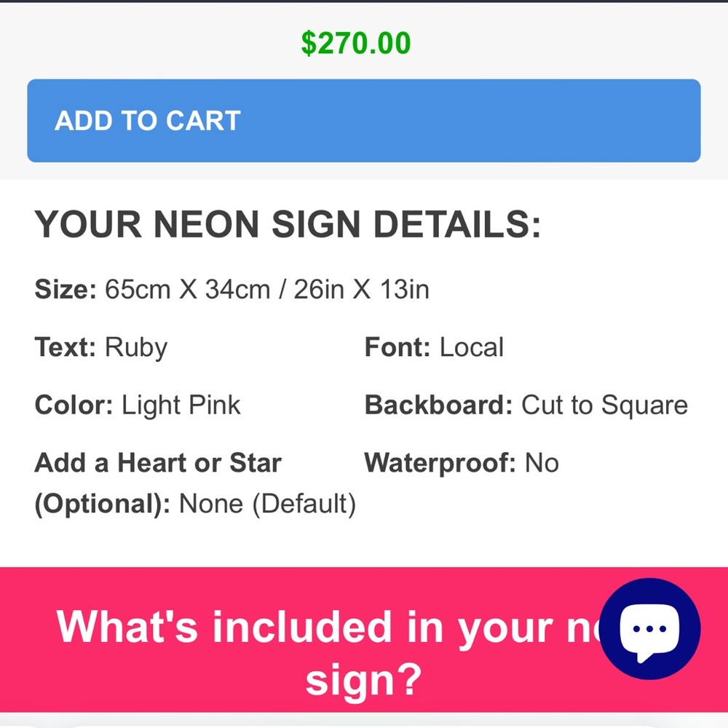Click the bold Backboard label

click(439, 405)
